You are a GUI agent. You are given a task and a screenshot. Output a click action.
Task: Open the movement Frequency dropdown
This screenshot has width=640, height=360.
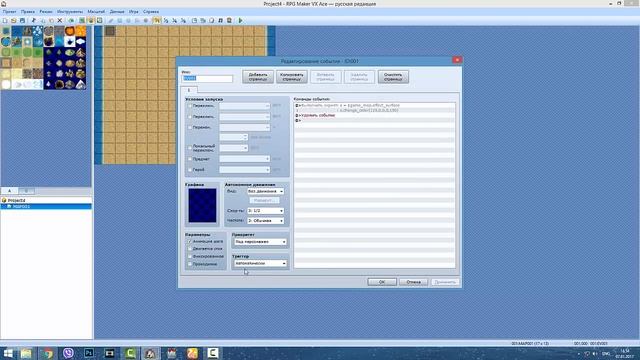coord(265,220)
